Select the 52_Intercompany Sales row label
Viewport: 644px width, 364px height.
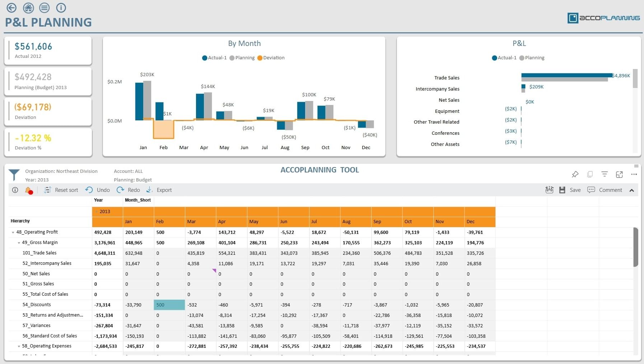tap(47, 263)
